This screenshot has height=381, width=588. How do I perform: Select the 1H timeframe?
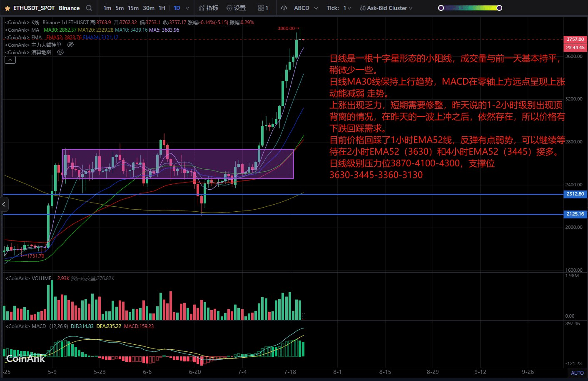click(x=162, y=8)
